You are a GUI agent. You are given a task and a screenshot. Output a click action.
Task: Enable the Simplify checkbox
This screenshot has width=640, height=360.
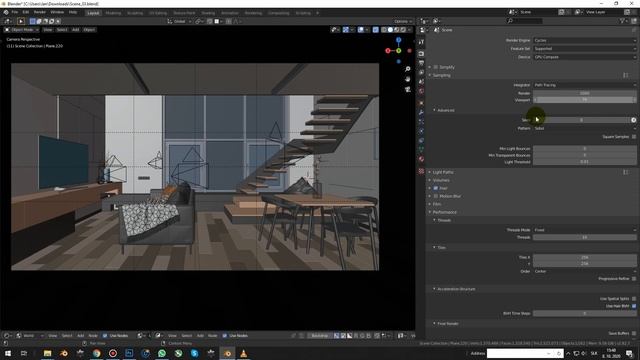pos(436,67)
